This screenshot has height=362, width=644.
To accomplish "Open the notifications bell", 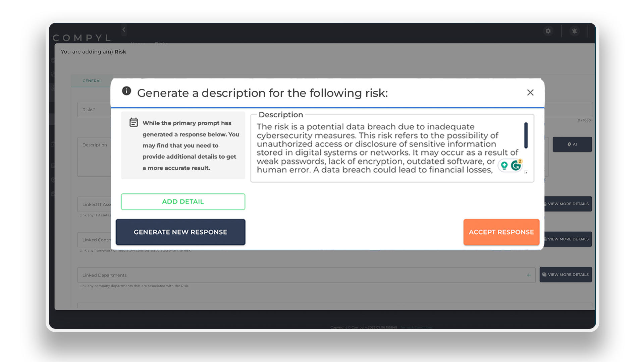I will (575, 31).
